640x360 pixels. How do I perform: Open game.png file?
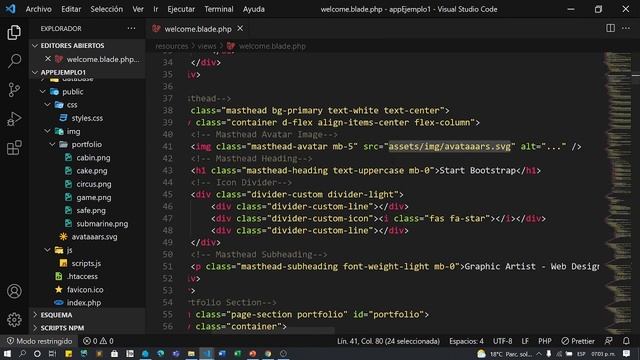tap(93, 197)
